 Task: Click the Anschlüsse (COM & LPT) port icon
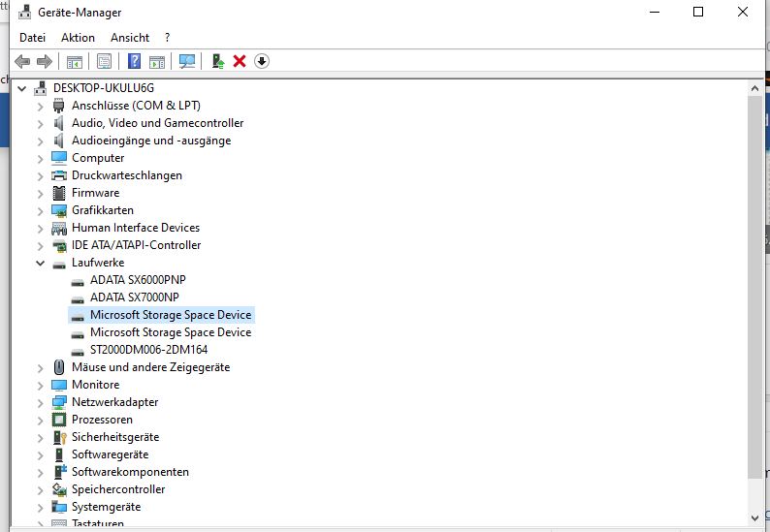[x=59, y=106]
